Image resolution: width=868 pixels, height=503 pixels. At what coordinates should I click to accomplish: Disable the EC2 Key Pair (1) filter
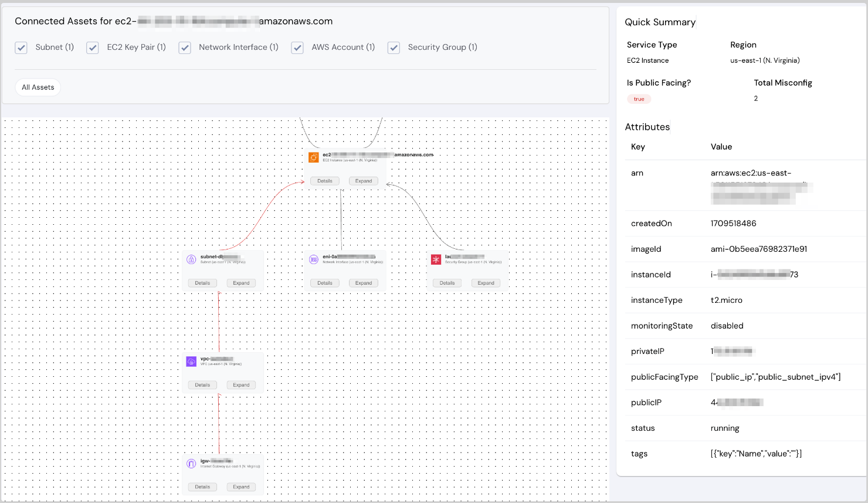pyautogui.click(x=92, y=48)
